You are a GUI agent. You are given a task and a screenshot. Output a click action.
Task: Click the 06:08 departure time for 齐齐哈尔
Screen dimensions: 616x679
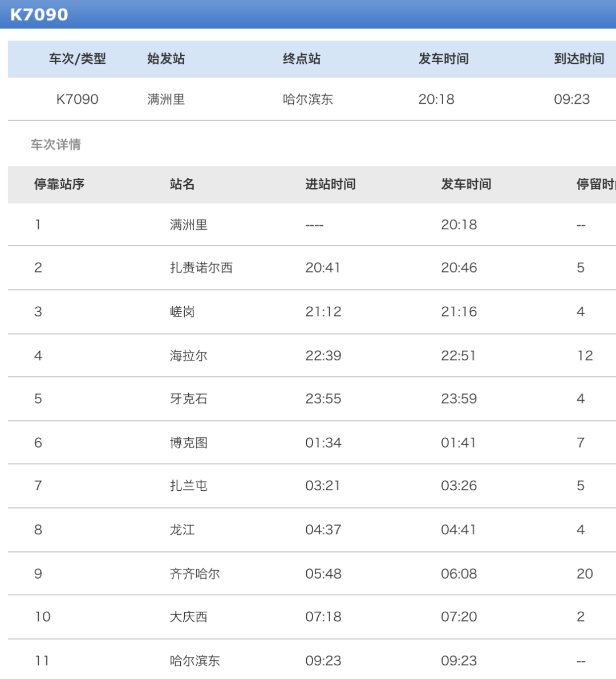[x=459, y=574]
